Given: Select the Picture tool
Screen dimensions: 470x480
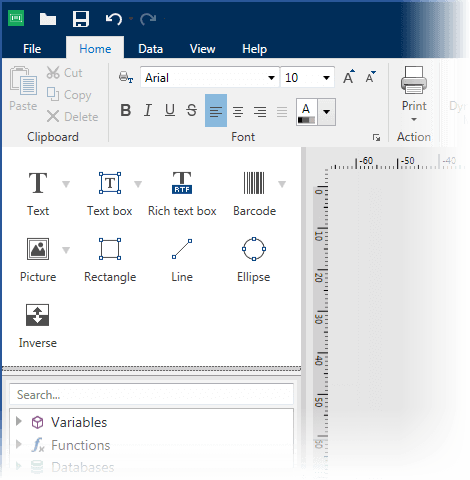Looking at the screenshot, I should (x=38, y=259).
